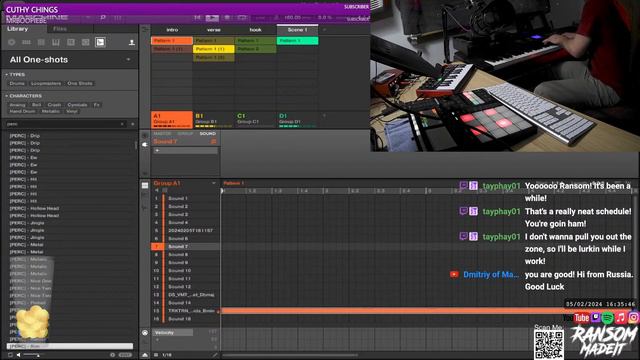Select the Effects browser icon
Image resolution: width=640 pixels, height=360 pixels.
pos(71,42)
